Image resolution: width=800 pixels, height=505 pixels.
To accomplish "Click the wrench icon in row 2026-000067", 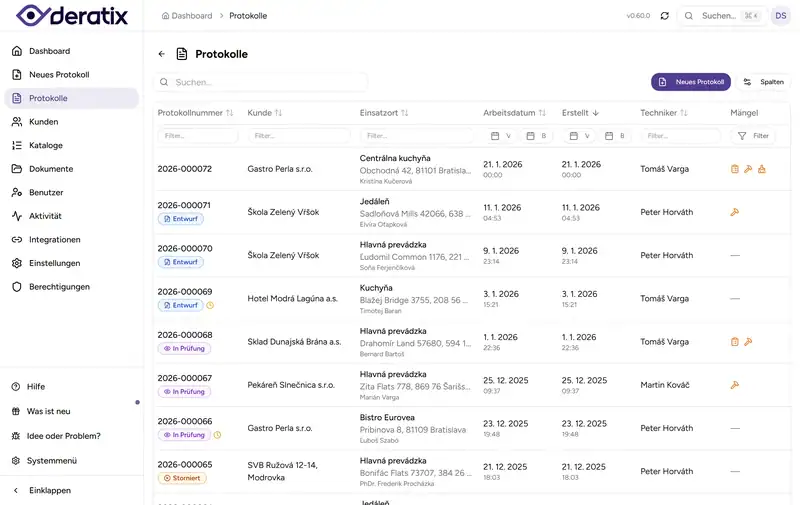I will (735, 385).
